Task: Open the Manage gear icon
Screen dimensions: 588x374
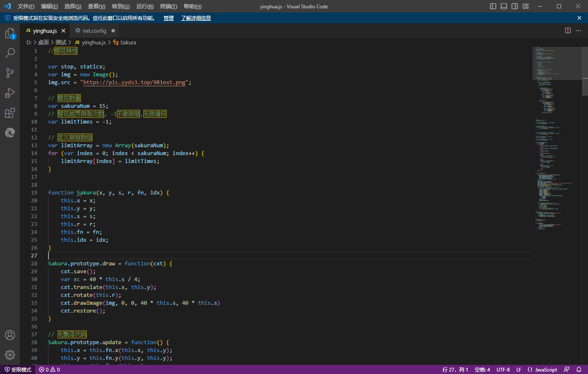Action: click(10, 355)
